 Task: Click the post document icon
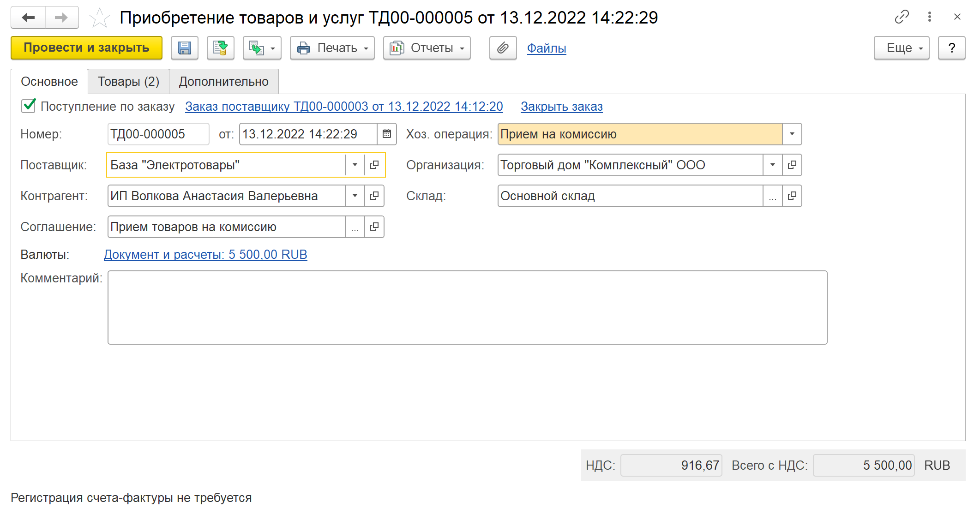coord(220,48)
